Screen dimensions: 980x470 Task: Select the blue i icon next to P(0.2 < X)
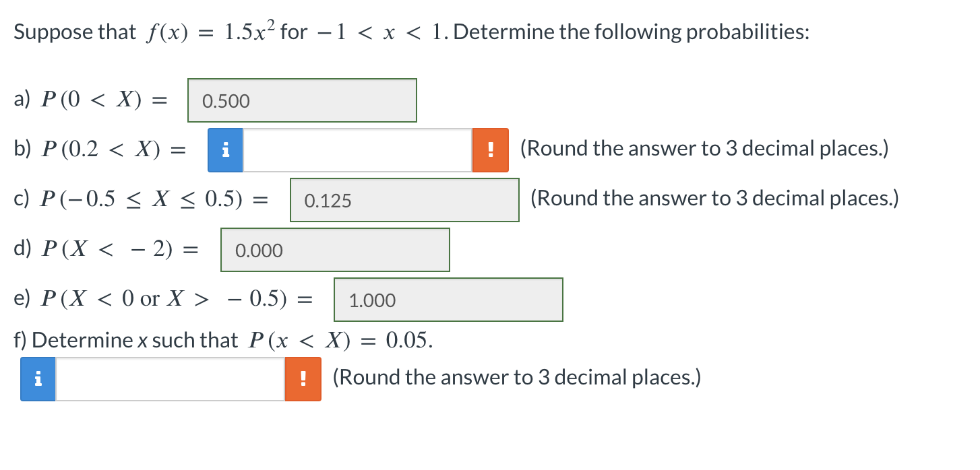click(x=226, y=149)
